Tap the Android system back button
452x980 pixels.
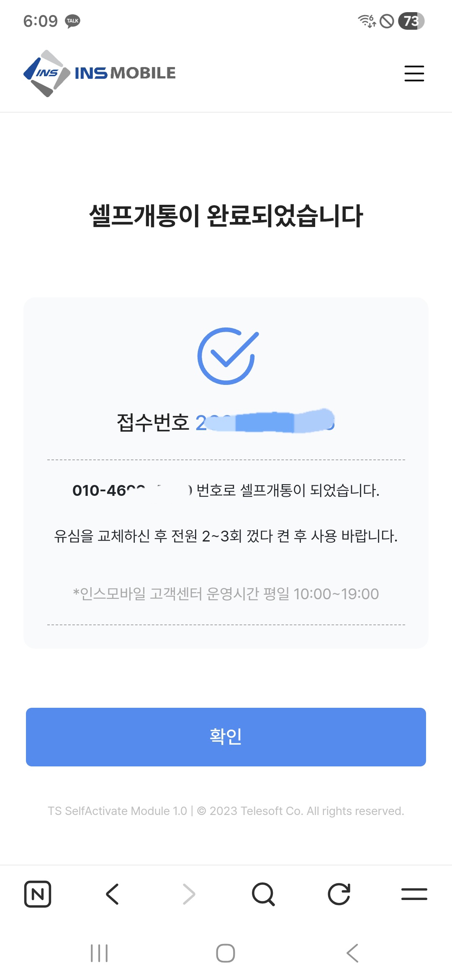[352, 953]
